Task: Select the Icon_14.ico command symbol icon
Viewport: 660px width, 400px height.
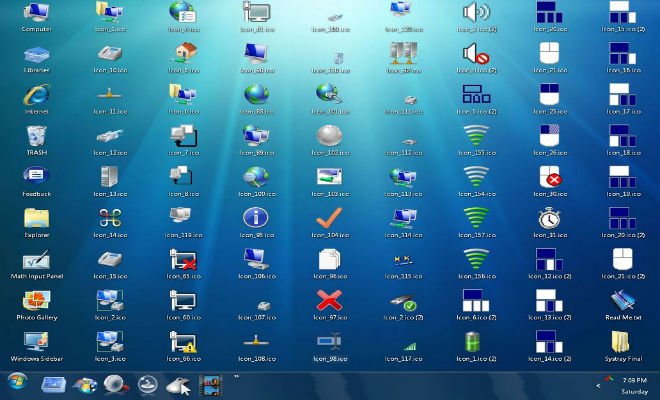Action: click(x=110, y=218)
